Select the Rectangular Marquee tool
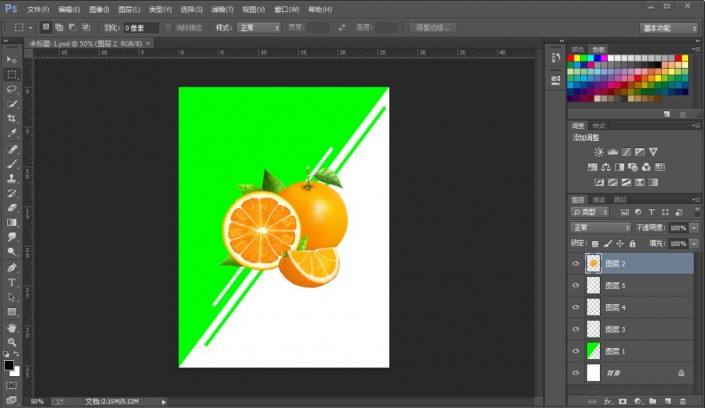705x408 pixels. click(x=12, y=75)
